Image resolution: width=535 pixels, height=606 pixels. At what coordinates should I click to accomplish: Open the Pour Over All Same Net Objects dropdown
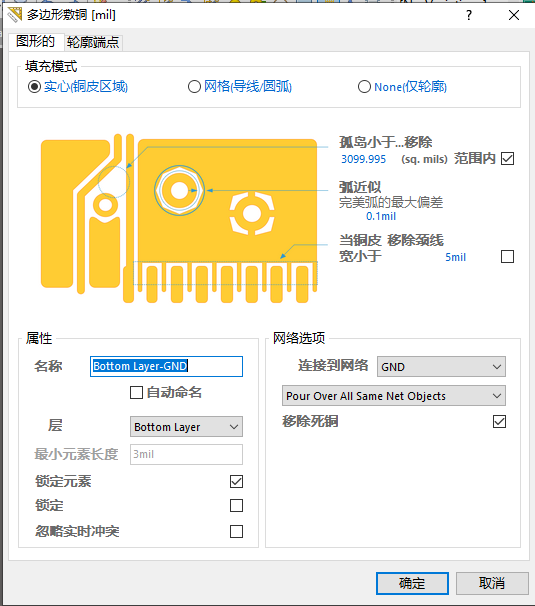(394, 396)
